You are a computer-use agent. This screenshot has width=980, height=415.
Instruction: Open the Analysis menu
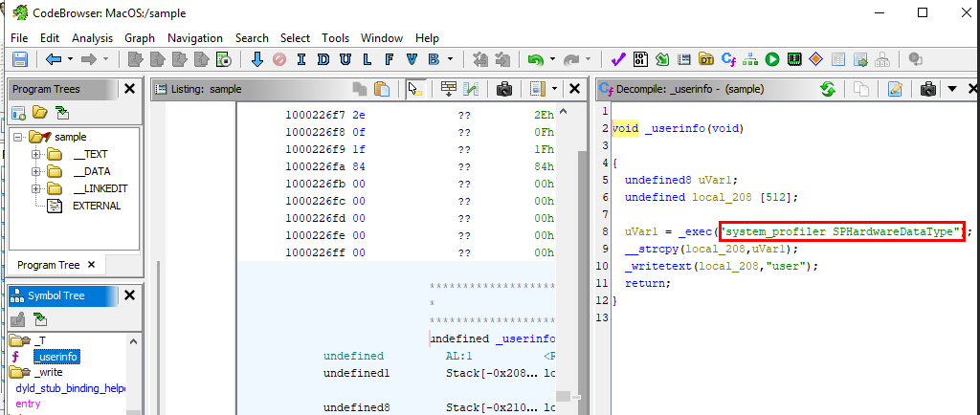click(92, 38)
